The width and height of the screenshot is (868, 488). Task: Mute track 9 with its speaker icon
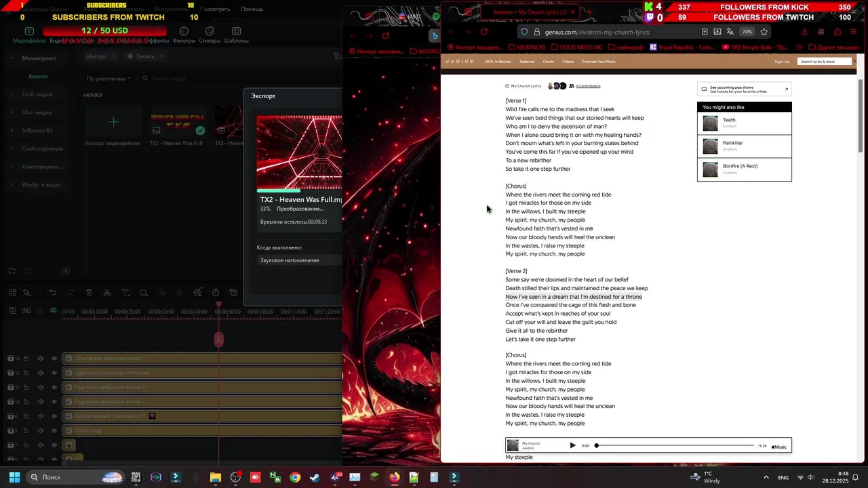pyautogui.click(x=41, y=416)
